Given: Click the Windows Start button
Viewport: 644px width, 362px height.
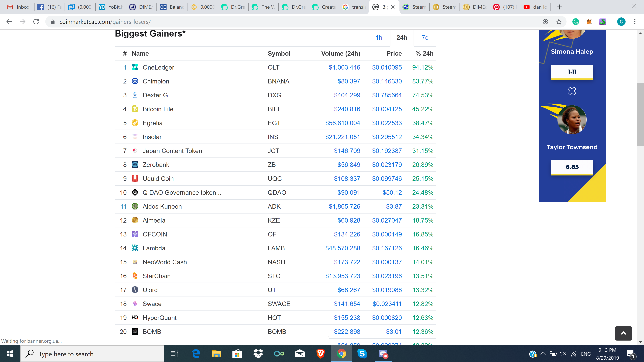Looking at the screenshot, I should click(x=10, y=354).
